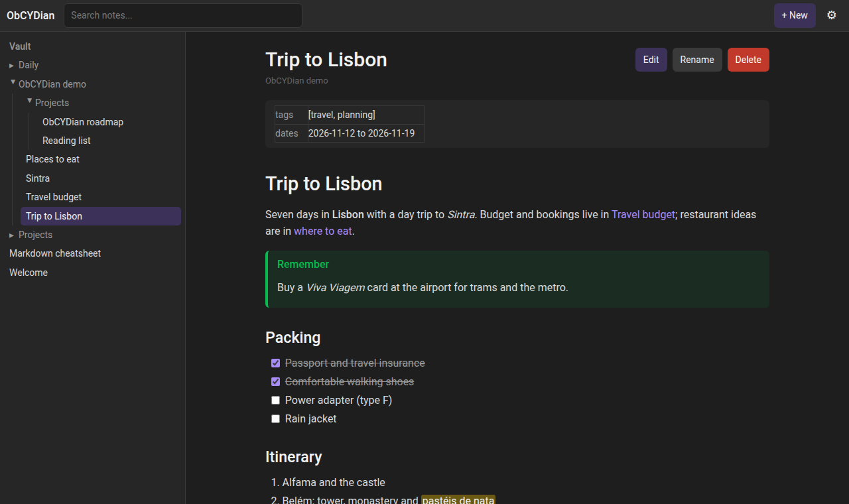Check Power adapter (type F)
Screen dimensions: 849x504
pos(276,401)
